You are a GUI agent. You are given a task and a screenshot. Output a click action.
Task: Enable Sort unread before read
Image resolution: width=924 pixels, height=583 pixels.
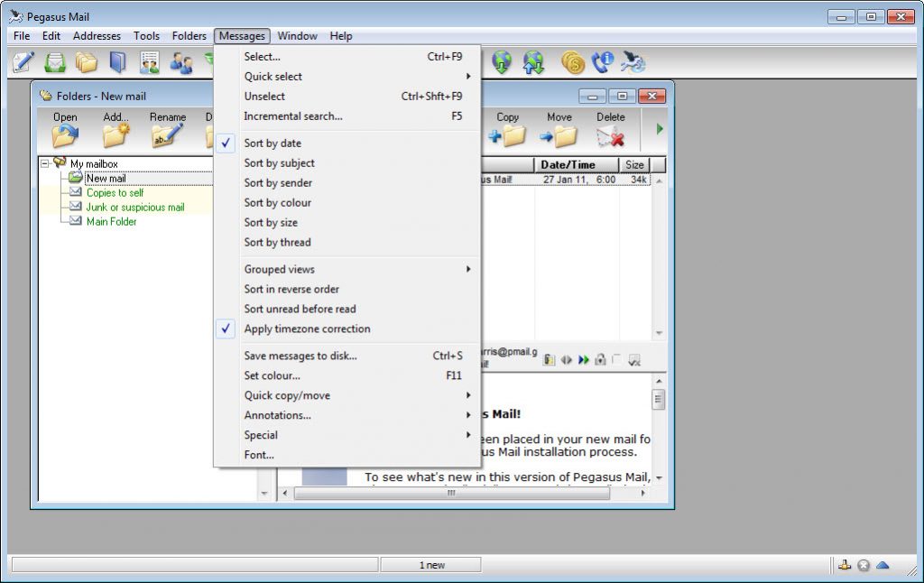347,309
